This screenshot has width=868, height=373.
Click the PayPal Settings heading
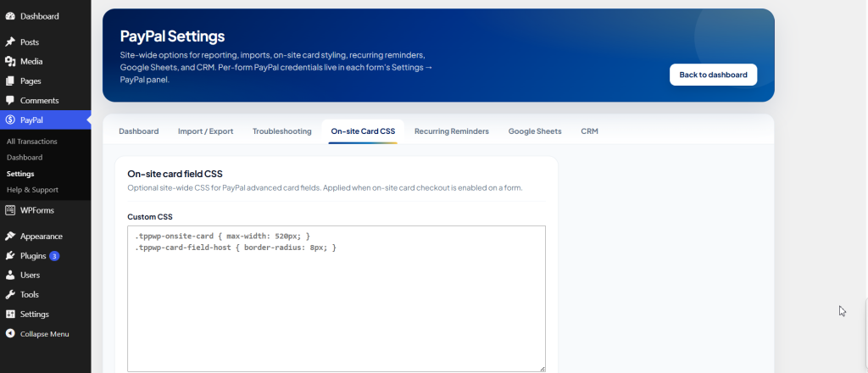point(172,36)
